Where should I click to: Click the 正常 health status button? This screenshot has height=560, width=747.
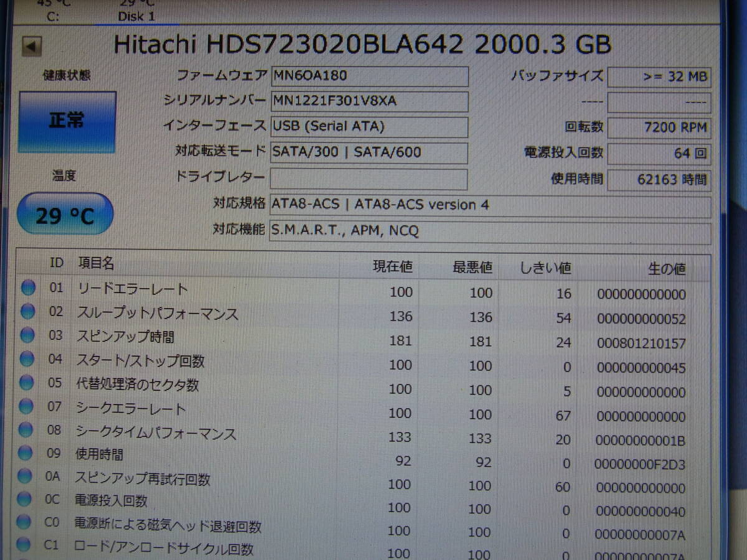tap(67, 122)
